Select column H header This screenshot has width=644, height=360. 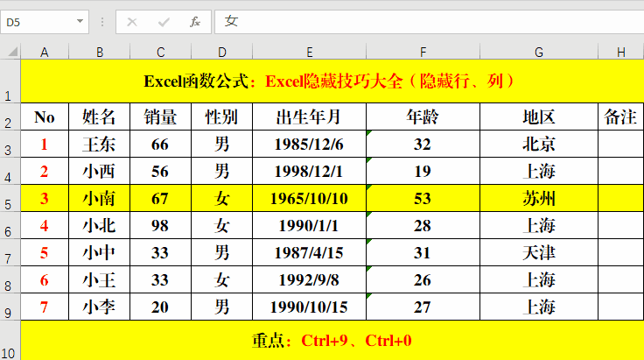621,53
